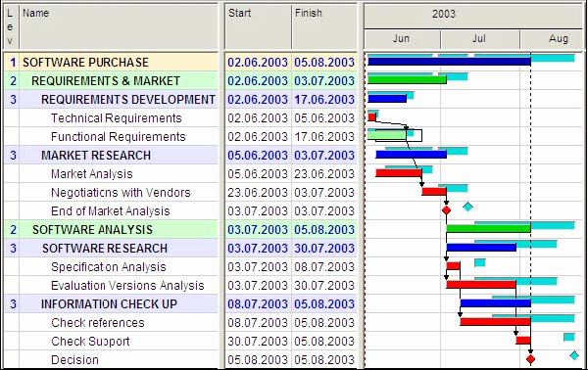
Task: Click the SOFTWARE RESEARCH summary row
Action: 105,249
